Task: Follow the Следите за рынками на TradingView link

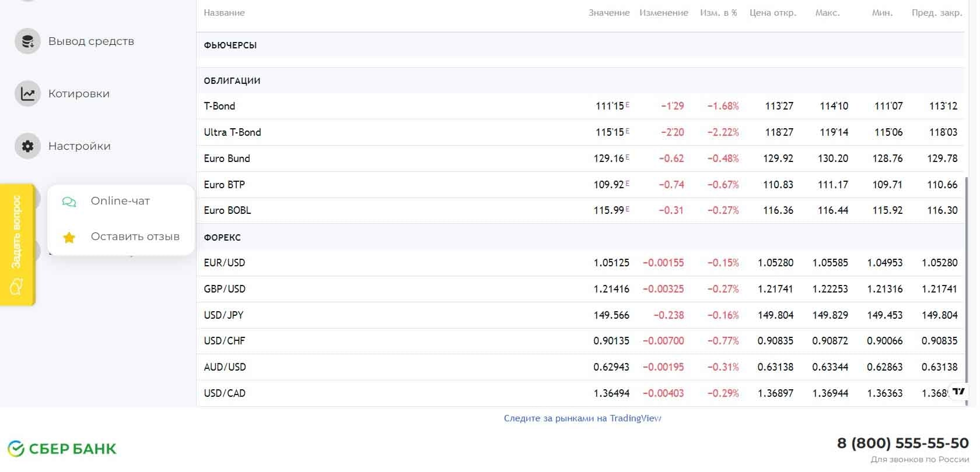Action: [582, 418]
